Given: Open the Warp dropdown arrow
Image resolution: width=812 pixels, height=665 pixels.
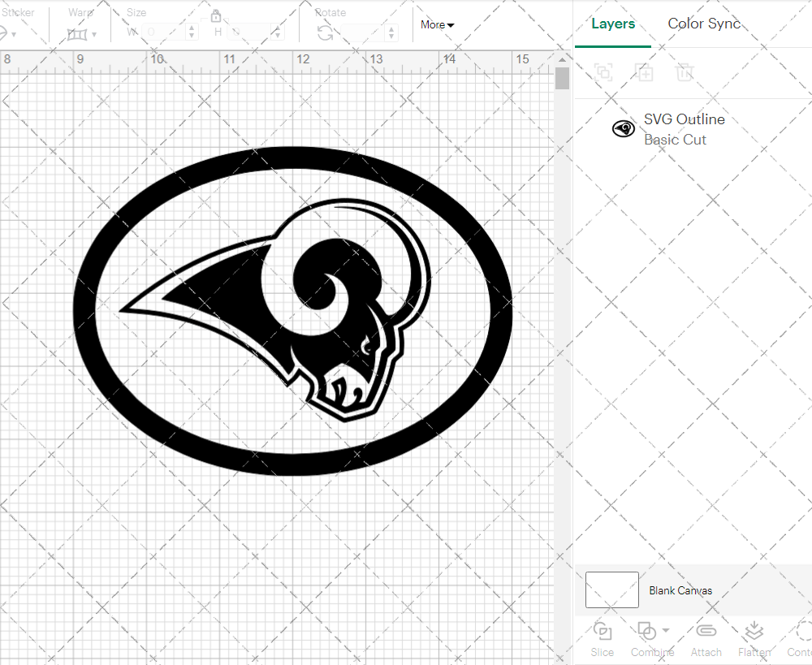Looking at the screenshot, I should (x=94, y=35).
